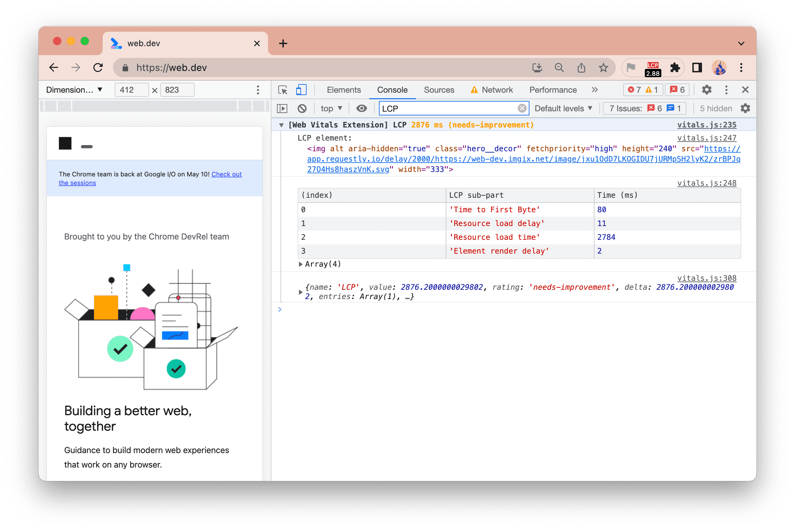The width and height of the screenshot is (795, 532).
Task: Switch to the Sources tab
Action: click(439, 90)
